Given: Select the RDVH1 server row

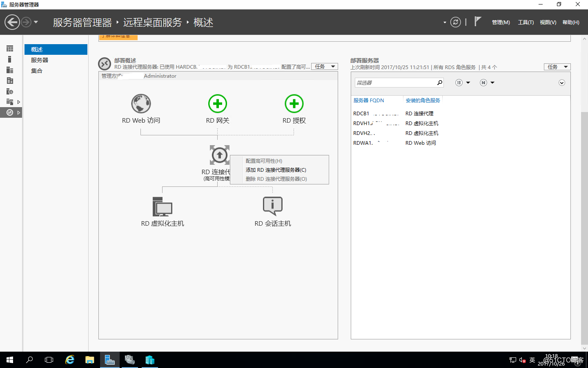Looking at the screenshot, I should (x=461, y=123).
